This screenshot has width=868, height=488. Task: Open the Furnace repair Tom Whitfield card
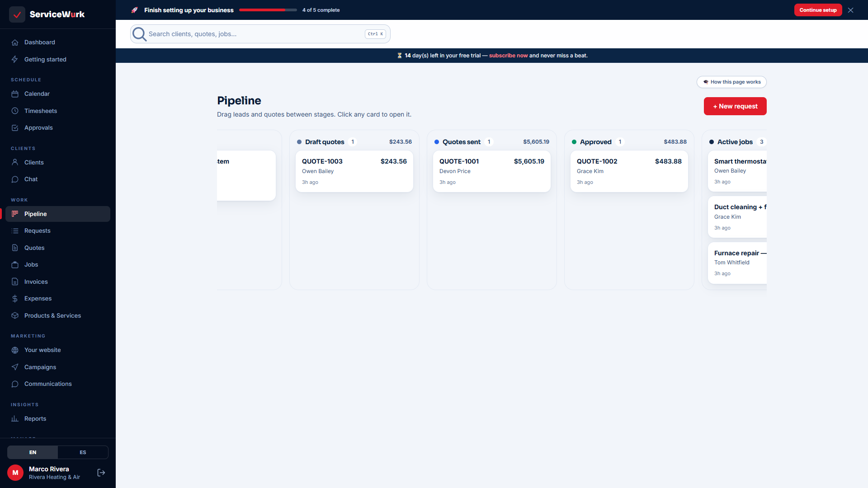point(737,263)
